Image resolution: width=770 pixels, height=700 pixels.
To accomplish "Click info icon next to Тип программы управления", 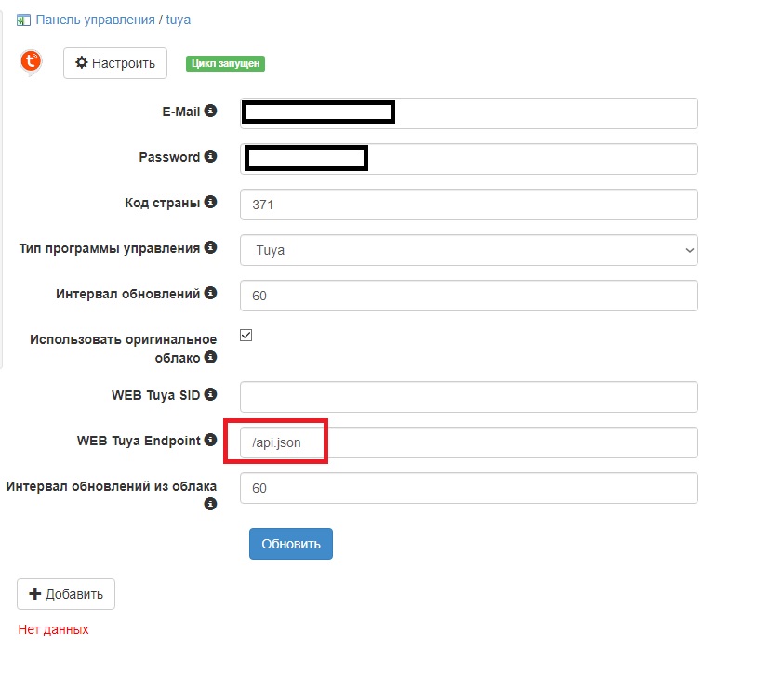I will pos(211,248).
